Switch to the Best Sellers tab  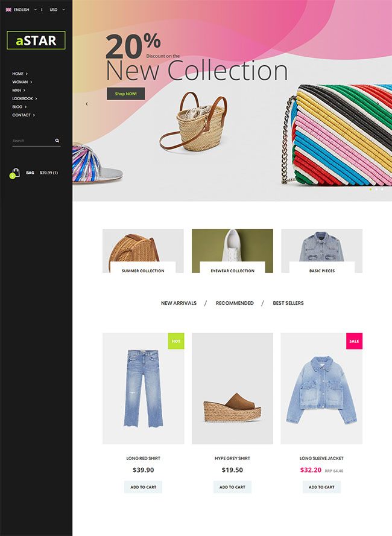[288, 303]
